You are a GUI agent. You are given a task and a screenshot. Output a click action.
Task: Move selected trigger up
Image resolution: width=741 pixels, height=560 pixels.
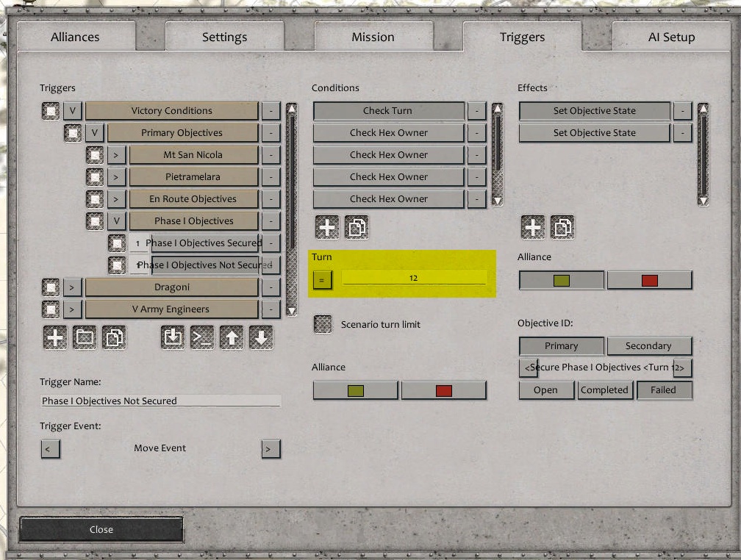coord(232,337)
